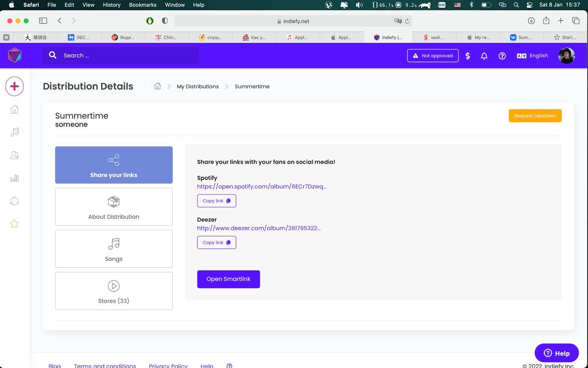Screen dimensions: 588x368
Task: Select the Share your links tab
Action: click(114, 165)
